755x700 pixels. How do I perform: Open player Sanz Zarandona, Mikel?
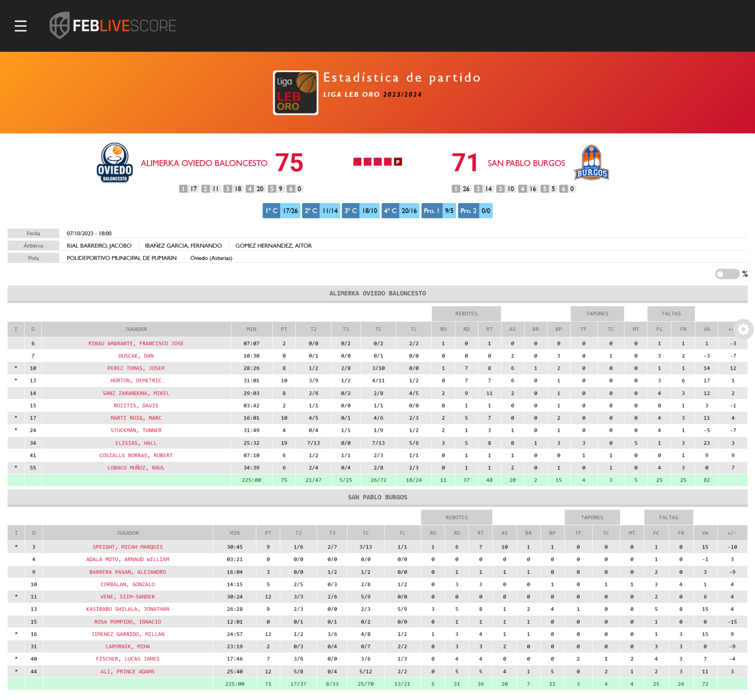(x=136, y=393)
